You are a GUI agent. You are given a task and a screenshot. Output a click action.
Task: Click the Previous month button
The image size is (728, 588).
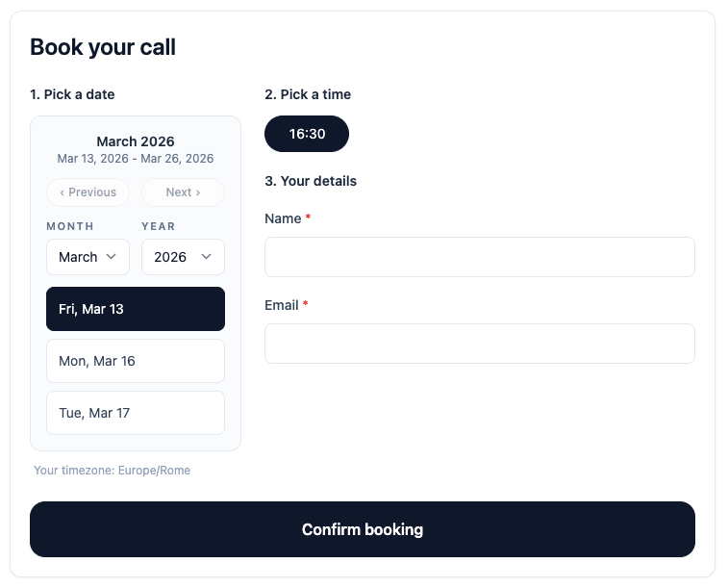(88, 192)
